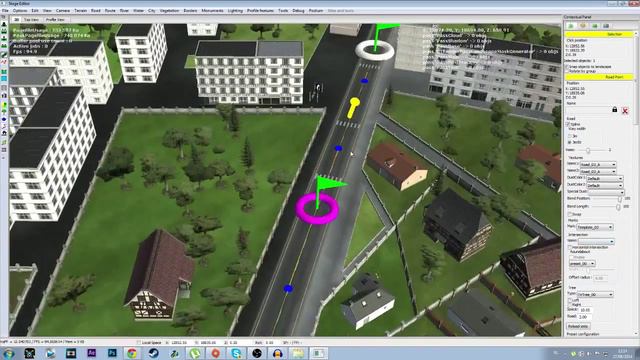Image resolution: width=640 pixels, height=360 pixels.
Task: Open DustColor 2 dropdown
Action: pyautogui.click(x=604, y=185)
